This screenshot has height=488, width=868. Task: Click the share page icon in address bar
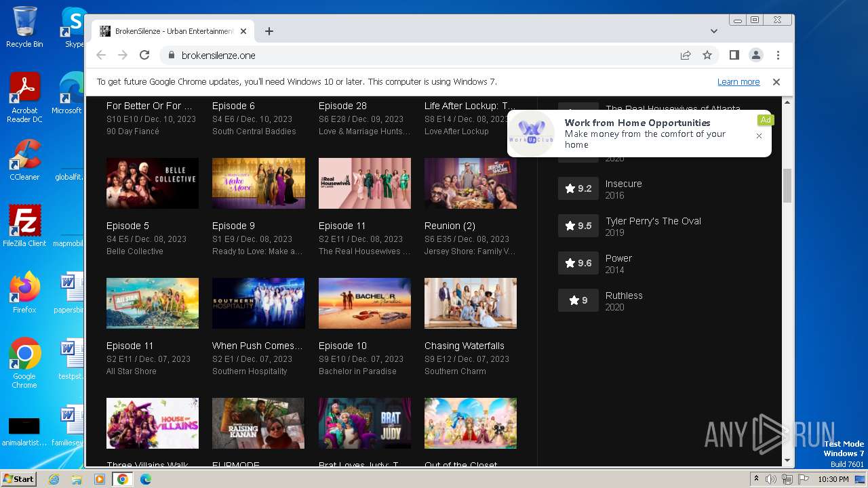click(686, 56)
